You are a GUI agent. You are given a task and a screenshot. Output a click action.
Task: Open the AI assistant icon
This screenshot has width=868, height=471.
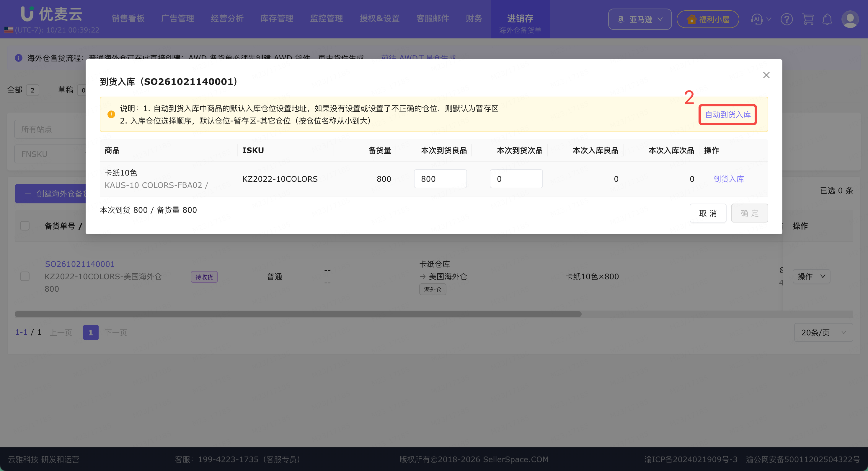pos(757,19)
